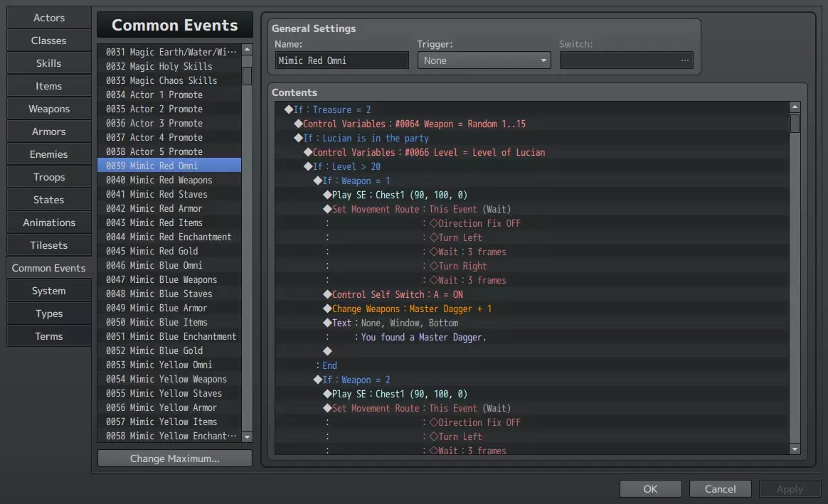The image size is (828, 504).
Task: Select event 0049 Mimic Blue Armor
Action: (x=169, y=309)
